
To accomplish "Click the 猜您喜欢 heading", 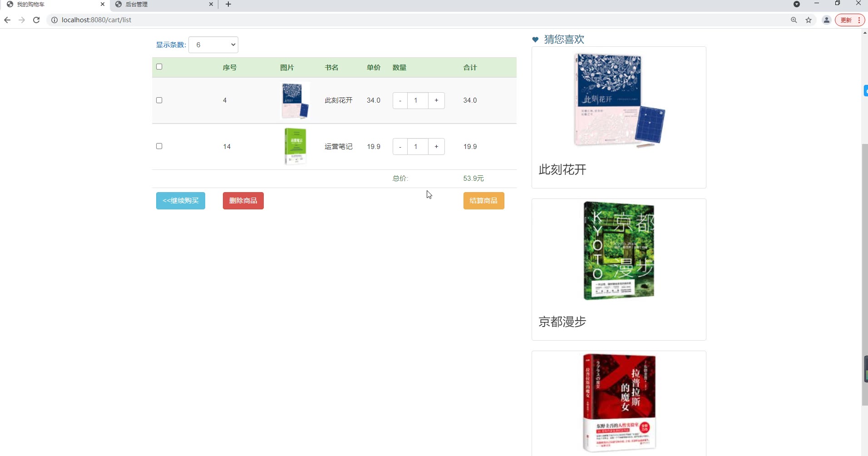I will [564, 40].
